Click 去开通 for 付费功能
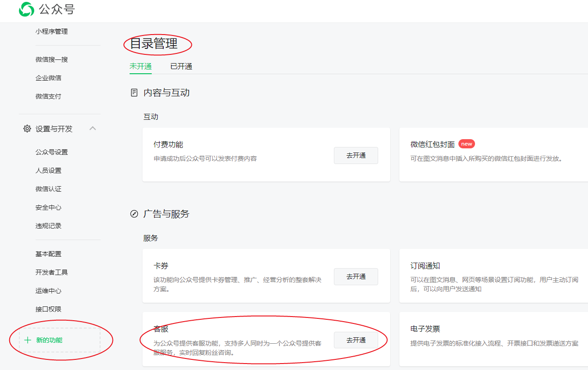 [x=356, y=155]
